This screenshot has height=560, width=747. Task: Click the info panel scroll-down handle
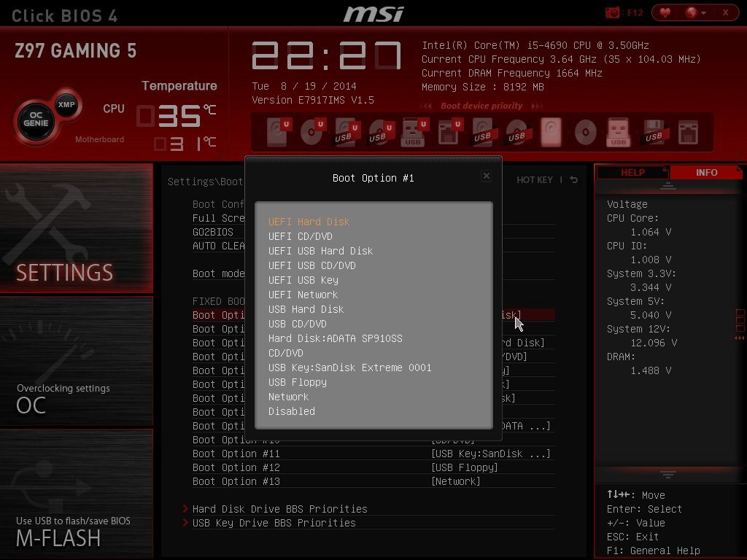668,474
